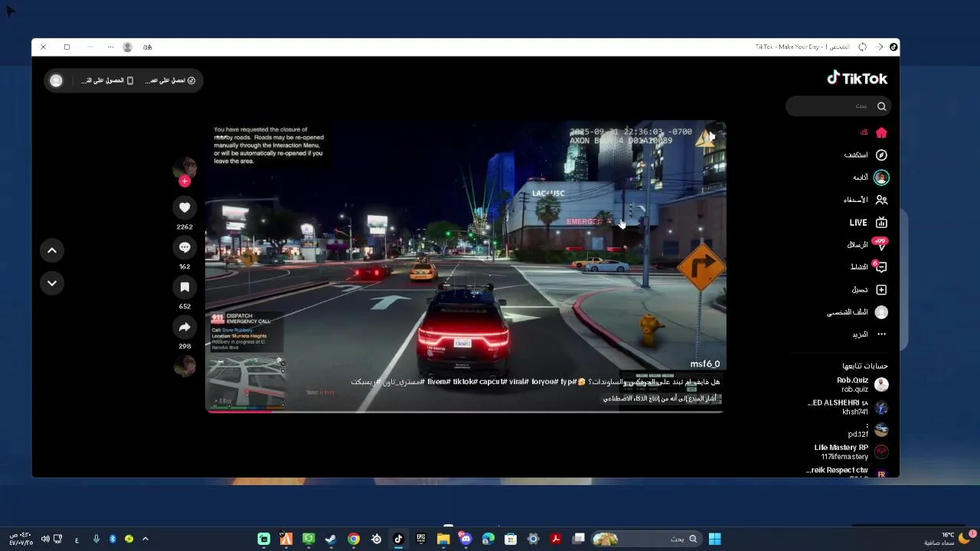This screenshot has width=980, height=551.
Task: Open the msf6_0 creator username
Action: [x=705, y=364]
